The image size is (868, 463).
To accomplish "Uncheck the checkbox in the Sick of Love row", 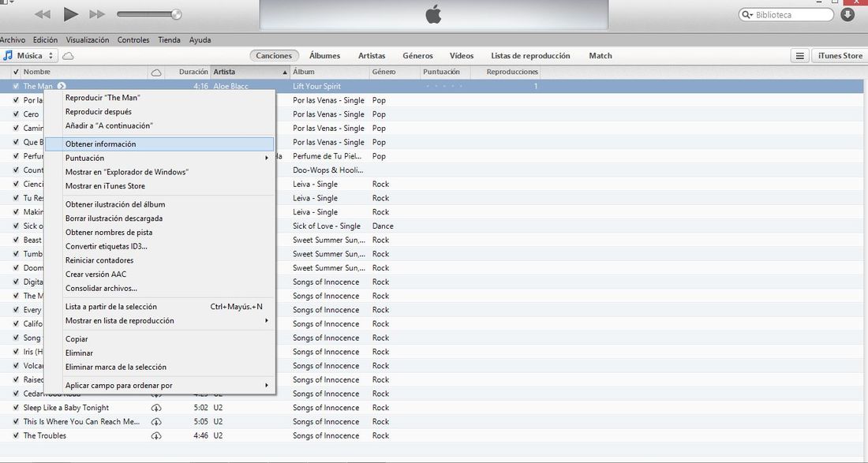I will pyautogui.click(x=16, y=226).
